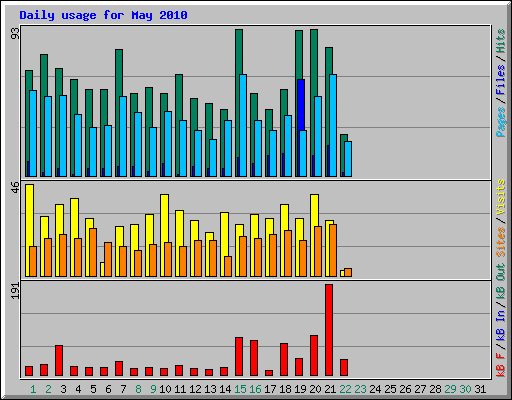This screenshot has width=512, height=400.
Task: Click day label 3 on the x-axis
Action: pos(63,389)
